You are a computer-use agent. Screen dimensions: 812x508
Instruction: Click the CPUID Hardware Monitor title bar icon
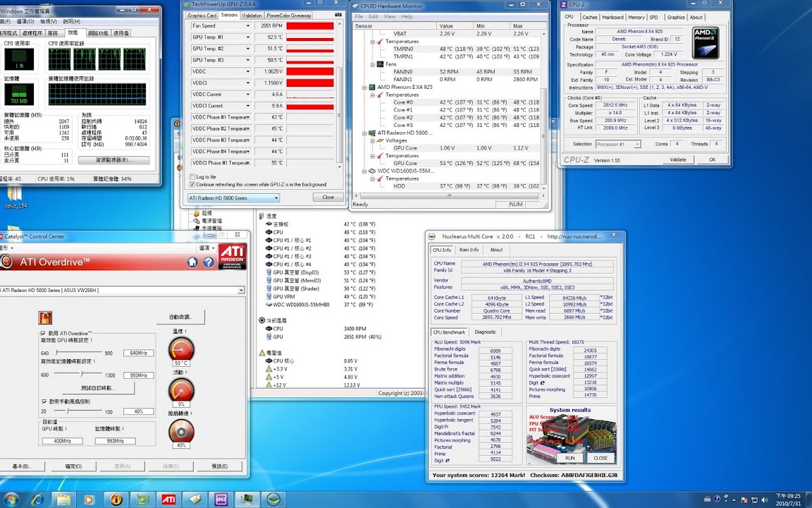(355, 6)
